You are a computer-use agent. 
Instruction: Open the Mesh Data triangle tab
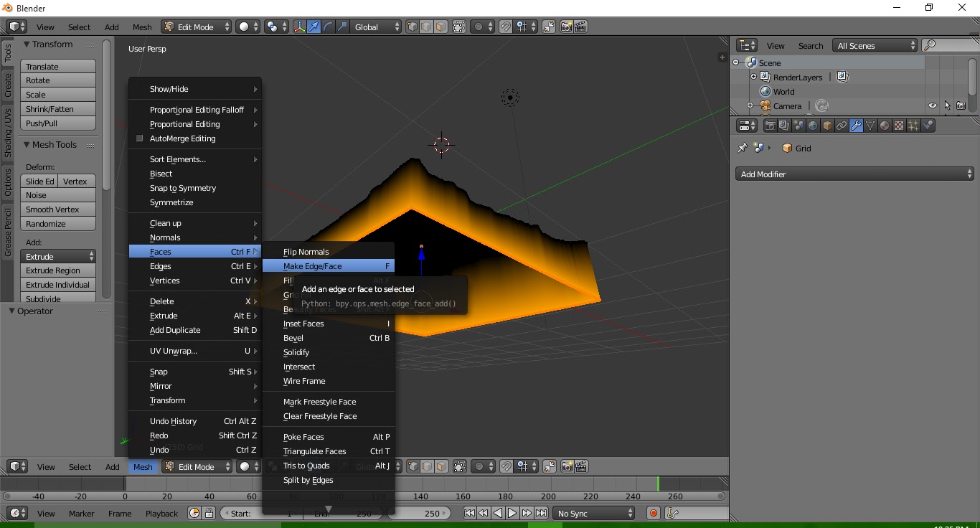point(870,126)
